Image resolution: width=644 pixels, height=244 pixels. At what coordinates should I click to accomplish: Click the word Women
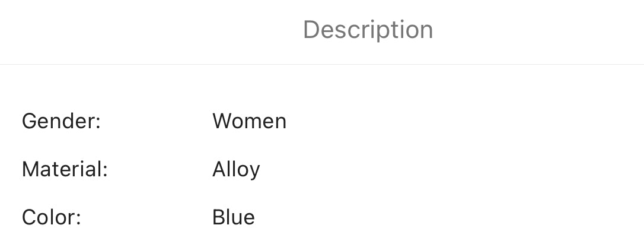[x=249, y=121]
